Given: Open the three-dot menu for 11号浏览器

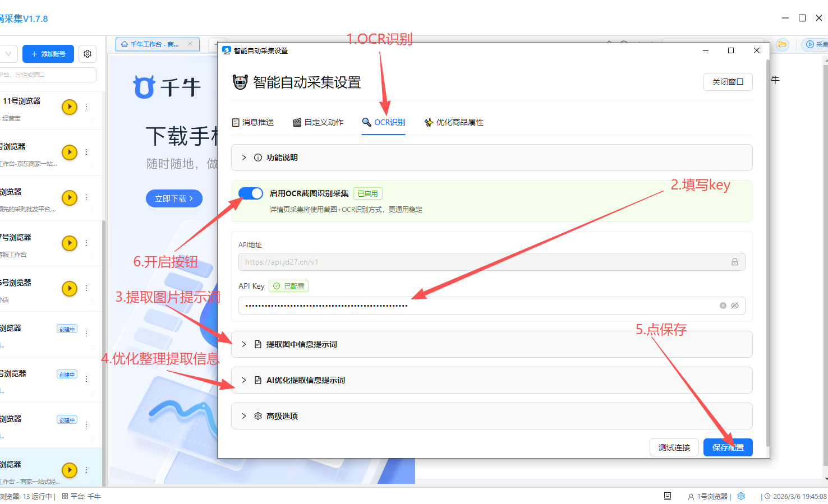Looking at the screenshot, I should 86,107.
